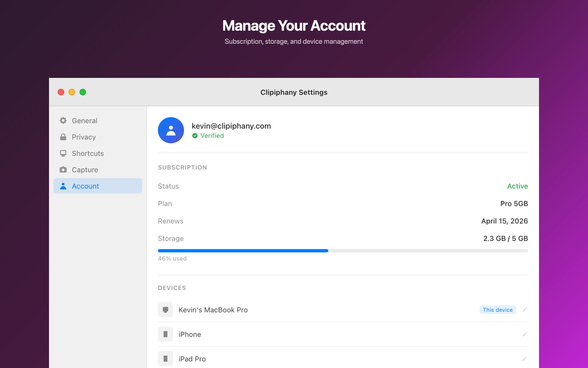The image size is (588, 368).
Task: Click the Pro 5GB plan value
Action: click(514, 204)
